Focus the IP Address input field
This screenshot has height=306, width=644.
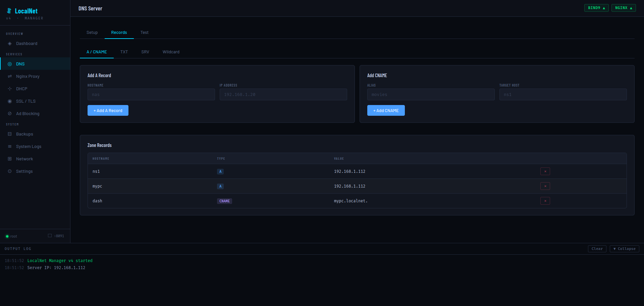tap(283, 95)
